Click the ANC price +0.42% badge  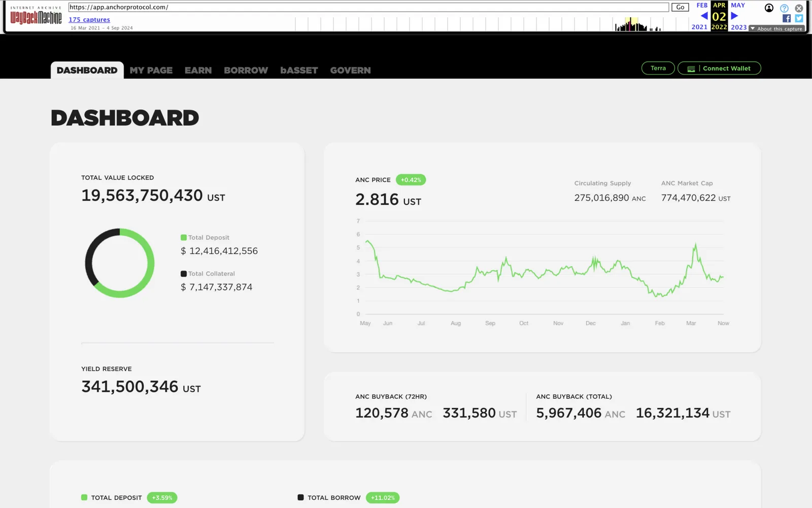pos(411,180)
